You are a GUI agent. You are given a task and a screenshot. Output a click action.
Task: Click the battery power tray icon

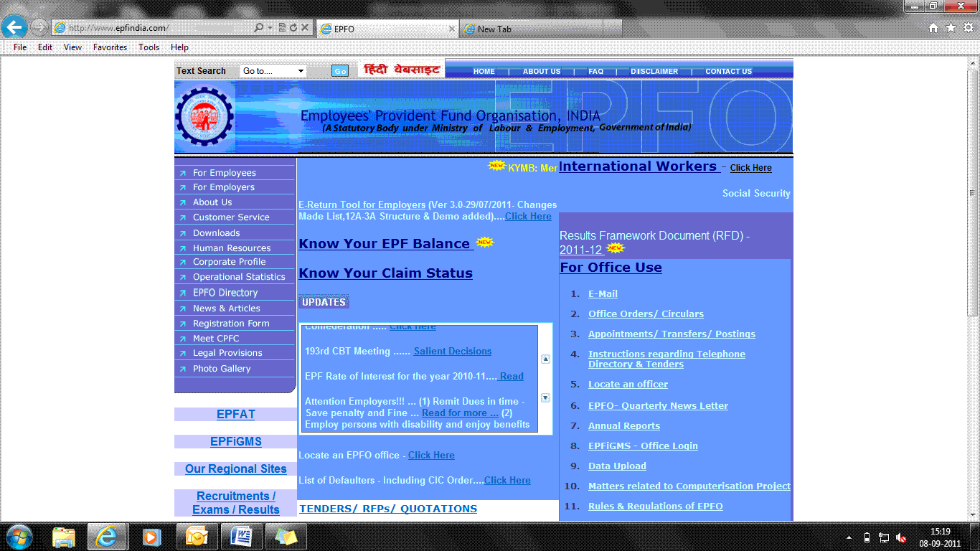tap(867, 537)
